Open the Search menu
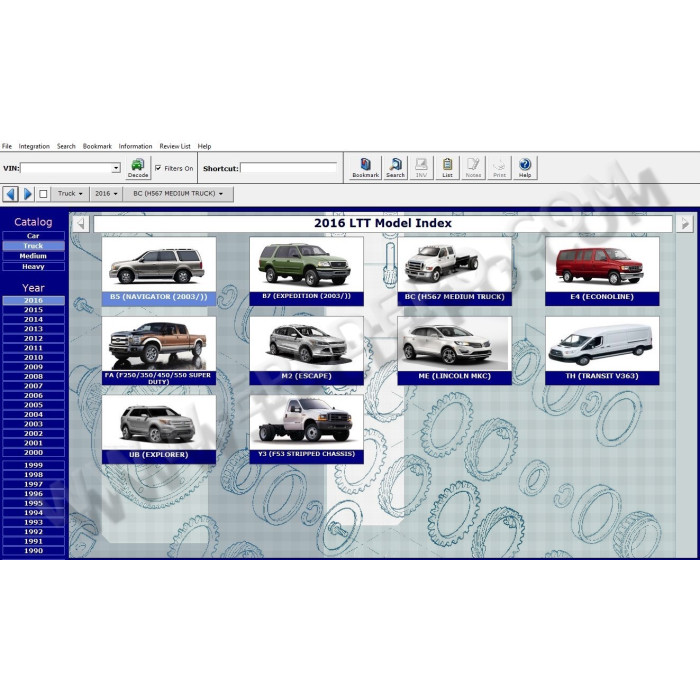700x700 pixels. click(66, 146)
